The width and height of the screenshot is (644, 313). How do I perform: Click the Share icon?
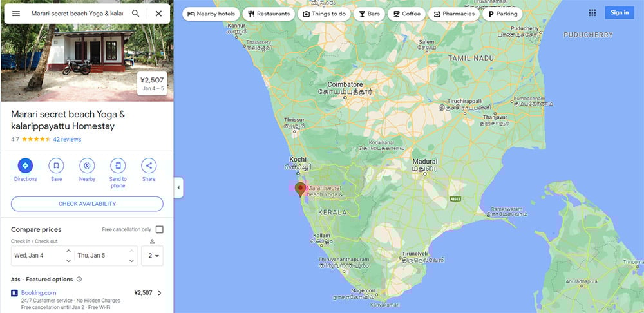[149, 166]
